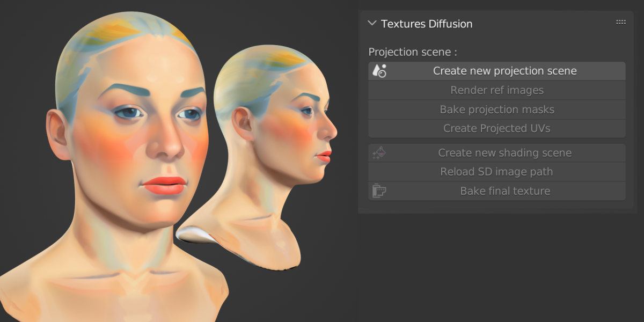Click Create Projected UVs
The image size is (644, 322).
click(496, 128)
